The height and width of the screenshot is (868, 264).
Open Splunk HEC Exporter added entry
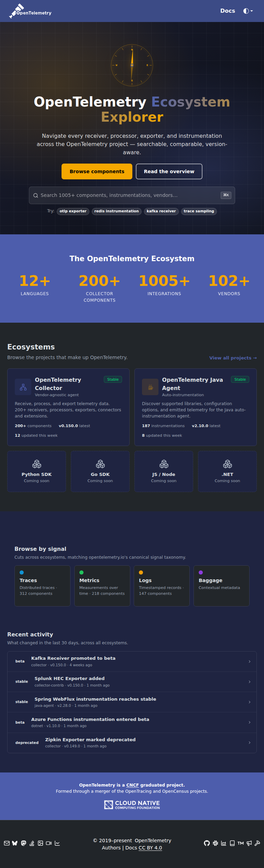point(132,682)
